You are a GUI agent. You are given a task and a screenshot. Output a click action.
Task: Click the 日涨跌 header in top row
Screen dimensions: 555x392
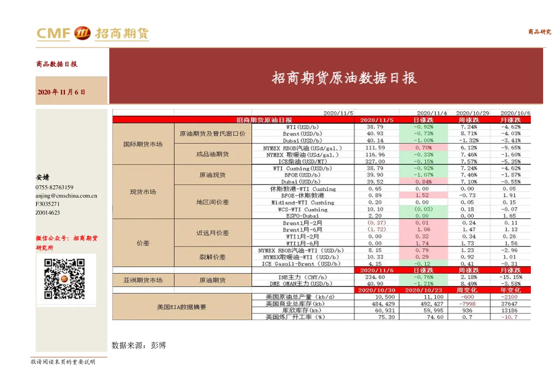[424, 120]
